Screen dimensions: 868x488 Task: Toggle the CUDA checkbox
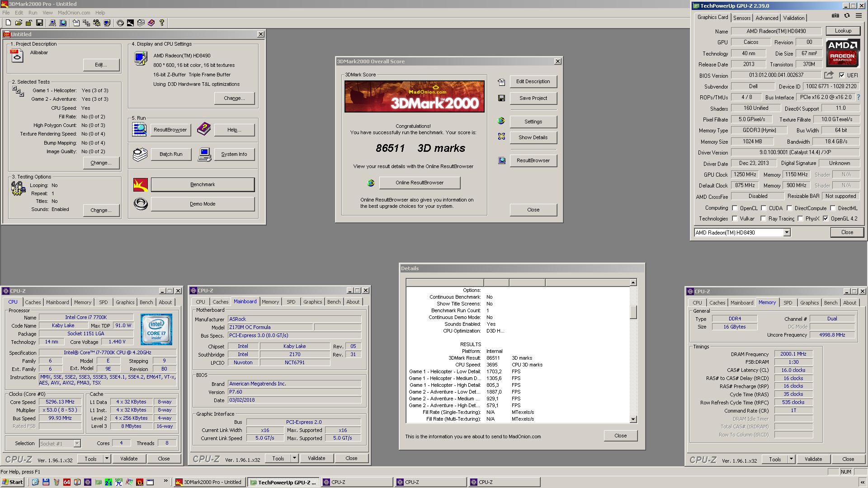(764, 208)
